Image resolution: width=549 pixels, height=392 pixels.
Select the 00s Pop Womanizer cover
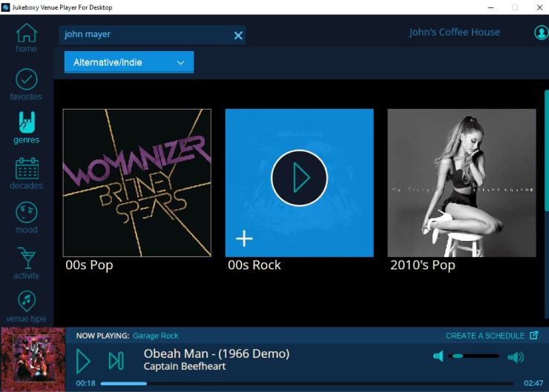point(137,183)
